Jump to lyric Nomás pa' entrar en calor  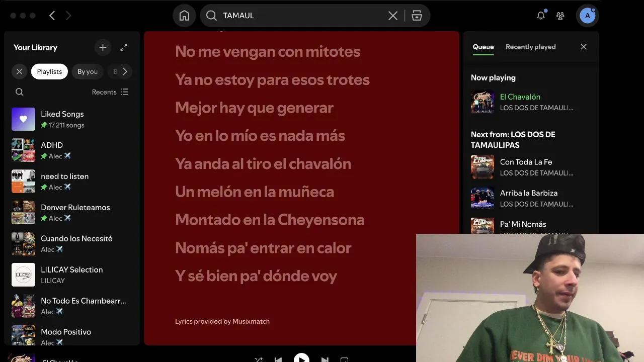(263, 248)
